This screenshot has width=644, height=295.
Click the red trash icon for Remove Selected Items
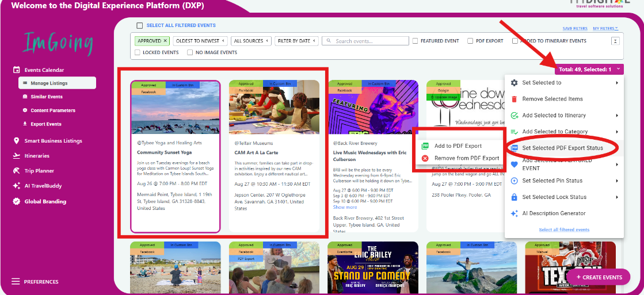pyautogui.click(x=514, y=99)
